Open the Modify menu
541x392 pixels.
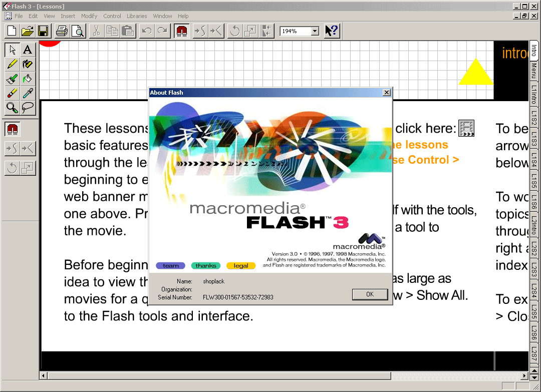point(89,16)
